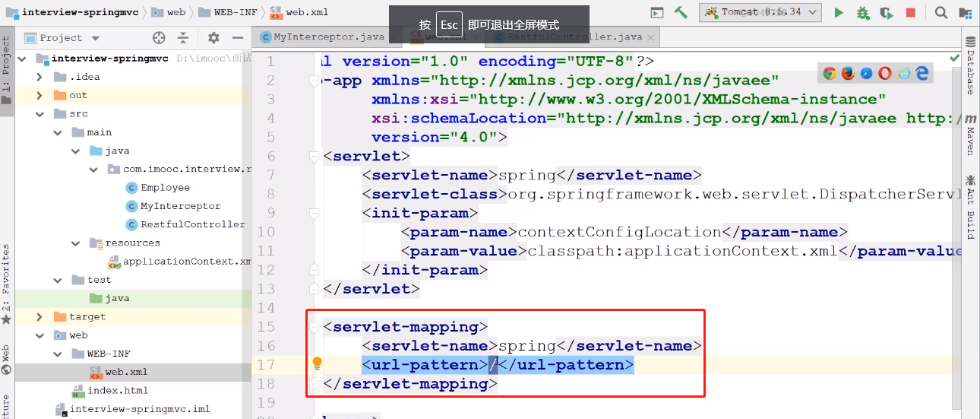Open the Tomcat 8.5.34 run configuration dropdown
Viewport: 980px width, 419px height.
[761, 12]
